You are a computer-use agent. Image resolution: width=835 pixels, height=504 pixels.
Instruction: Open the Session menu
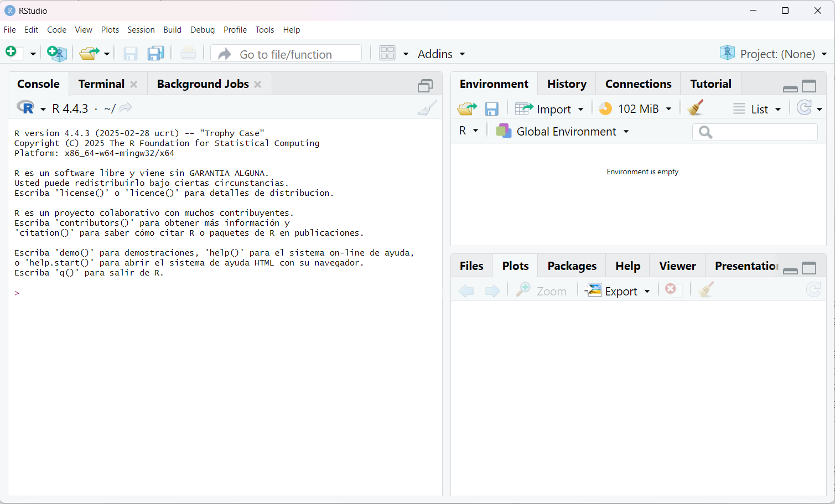pos(141,30)
